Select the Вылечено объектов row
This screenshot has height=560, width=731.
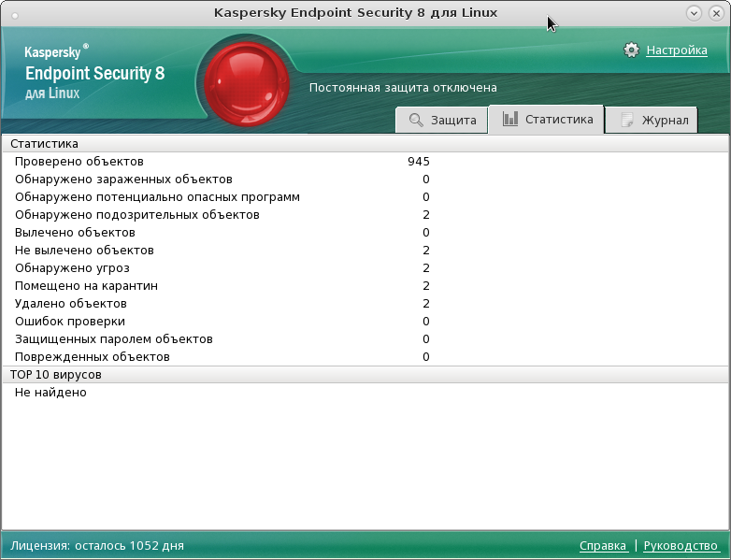[x=365, y=232]
